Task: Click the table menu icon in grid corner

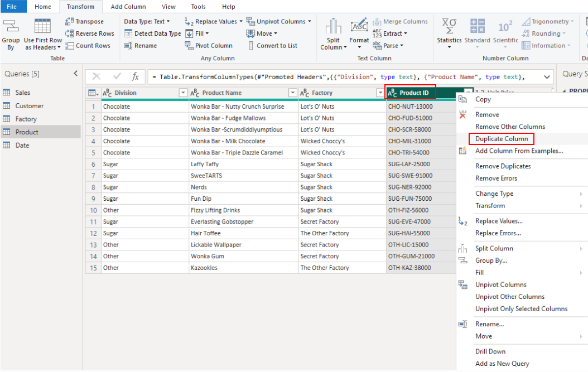Action: pyautogui.click(x=93, y=93)
